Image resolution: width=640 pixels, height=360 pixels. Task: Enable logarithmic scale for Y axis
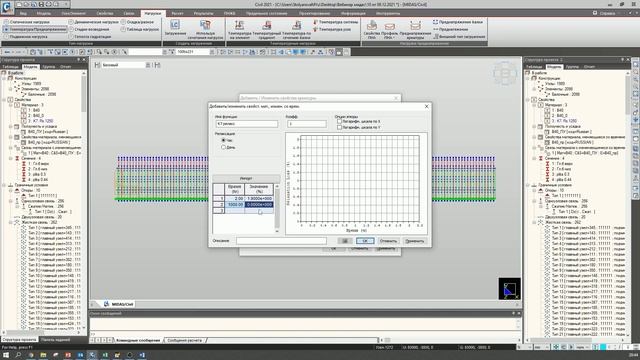[339, 127]
